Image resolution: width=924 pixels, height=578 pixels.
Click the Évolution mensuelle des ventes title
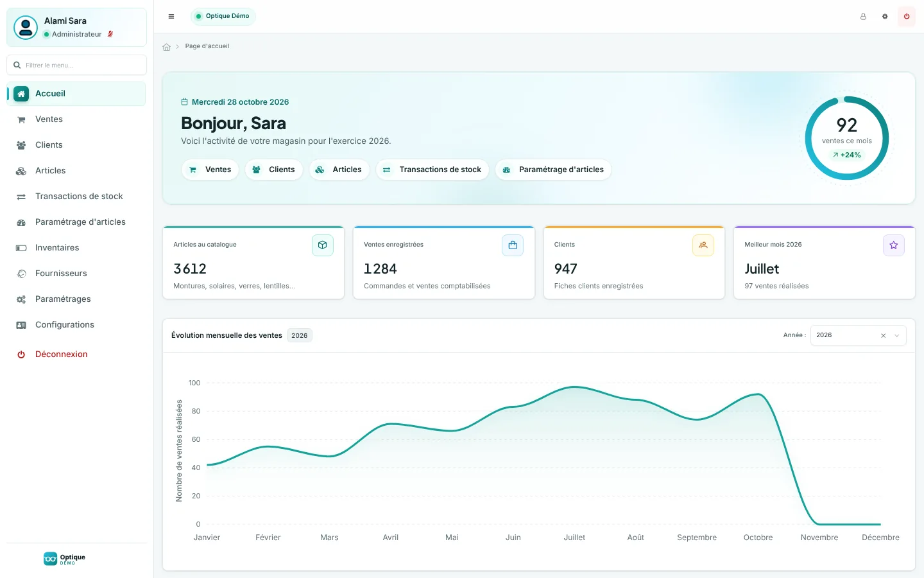(x=227, y=335)
